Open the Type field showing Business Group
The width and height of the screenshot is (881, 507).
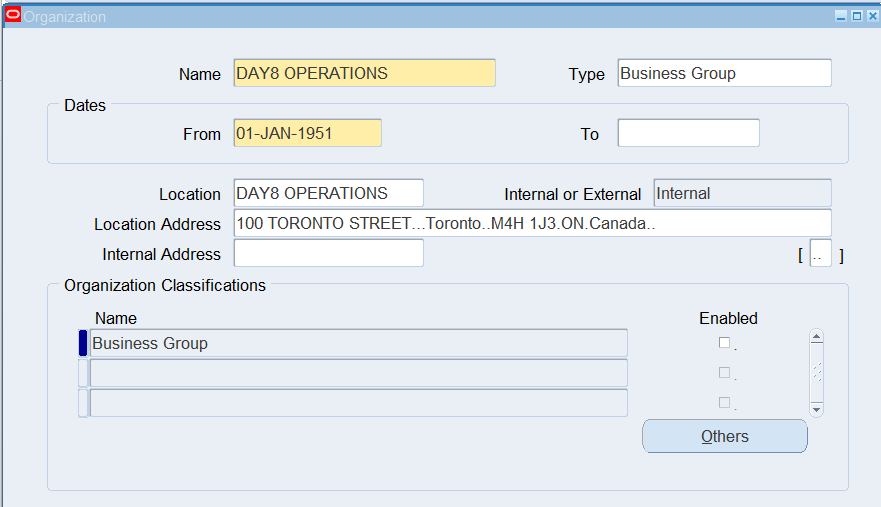pyautogui.click(x=724, y=73)
